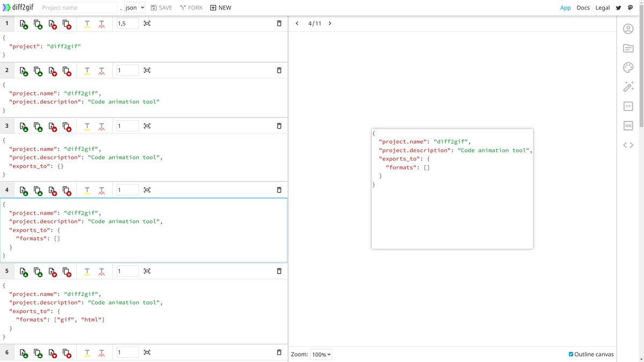
Task: Open the Docs page
Action: [x=583, y=8]
